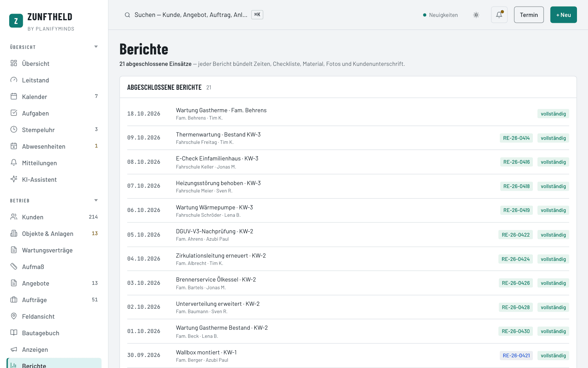588x368 pixels.
Task: Click the + Neu button
Action: [563, 15]
